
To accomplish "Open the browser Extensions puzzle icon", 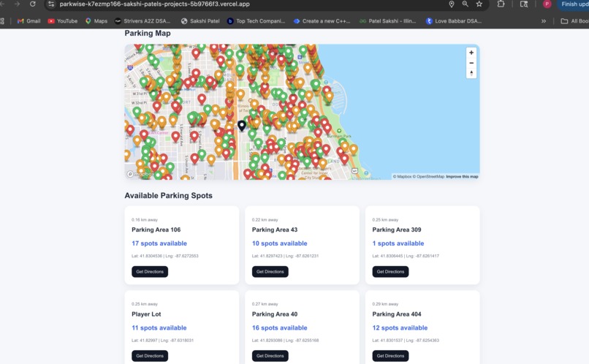I will (501, 4).
